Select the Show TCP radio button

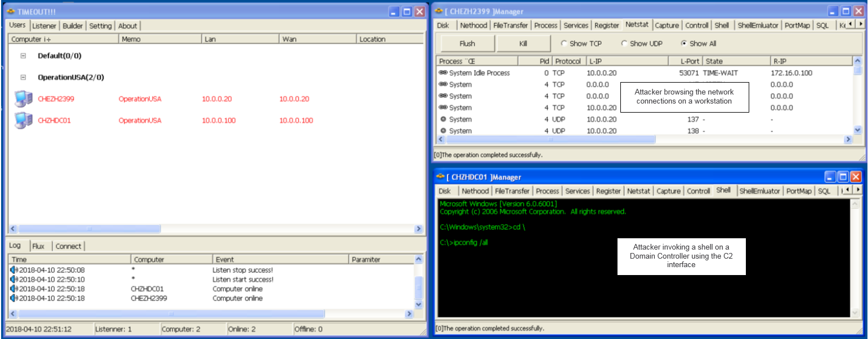pyautogui.click(x=564, y=44)
